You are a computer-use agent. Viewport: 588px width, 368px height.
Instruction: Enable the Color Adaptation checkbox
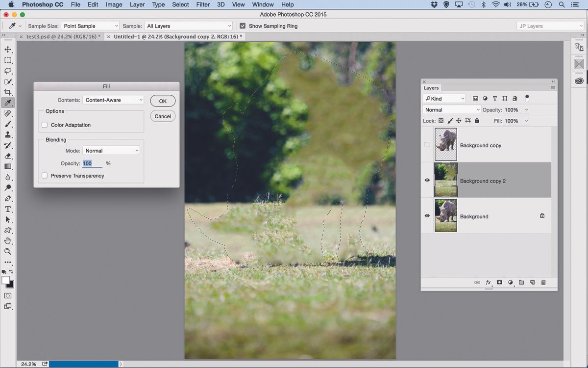(45, 125)
